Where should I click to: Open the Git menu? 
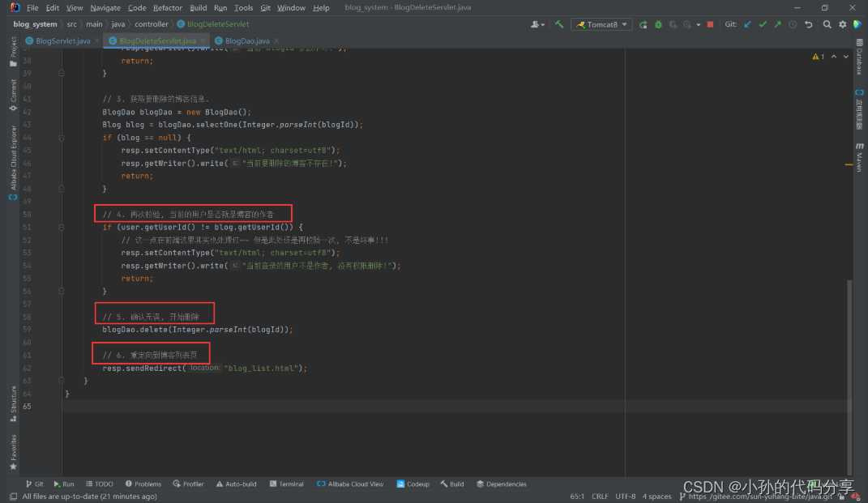[265, 8]
